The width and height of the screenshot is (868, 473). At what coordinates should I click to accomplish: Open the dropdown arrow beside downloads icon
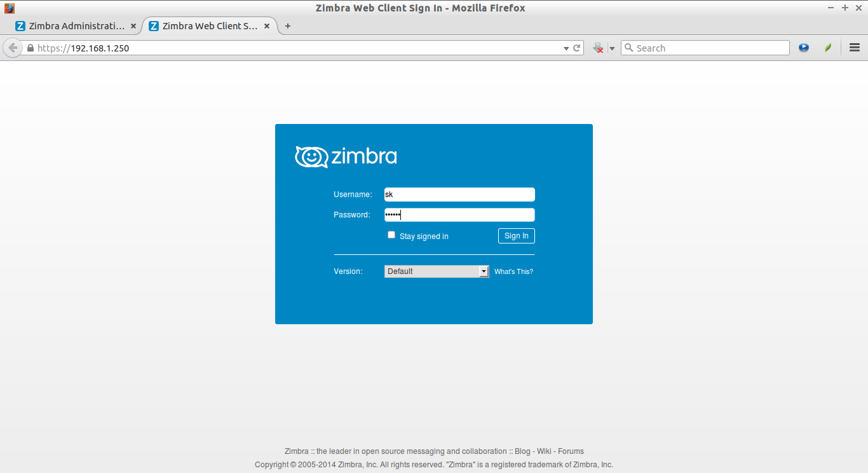point(612,48)
